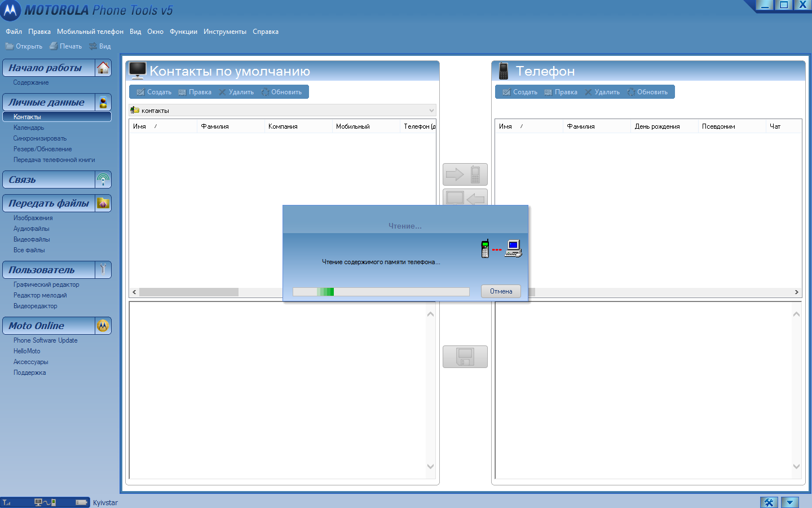
Task: Click the transfer to computer arrow button
Action: click(465, 197)
